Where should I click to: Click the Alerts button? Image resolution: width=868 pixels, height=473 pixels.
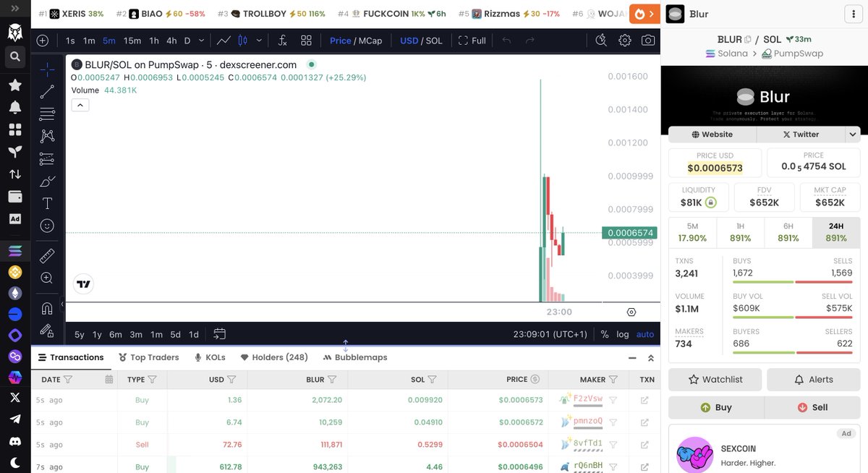pyautogui.click(x=813, y=379)
